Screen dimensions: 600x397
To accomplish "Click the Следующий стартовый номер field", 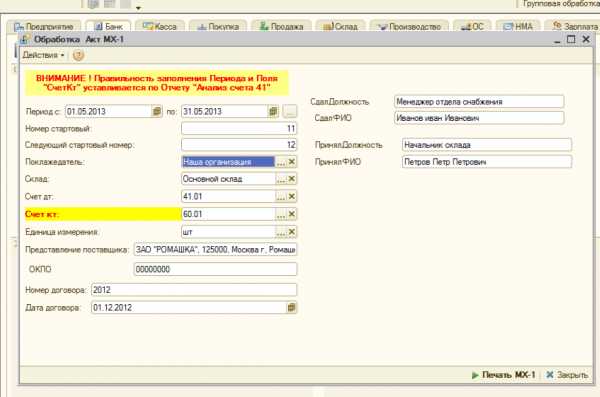I will 239,145.
